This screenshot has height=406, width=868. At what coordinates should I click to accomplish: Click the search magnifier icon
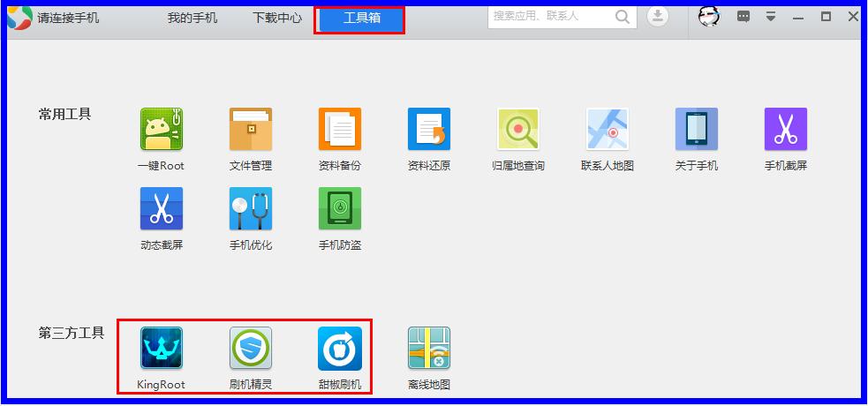tap(623, 17)
